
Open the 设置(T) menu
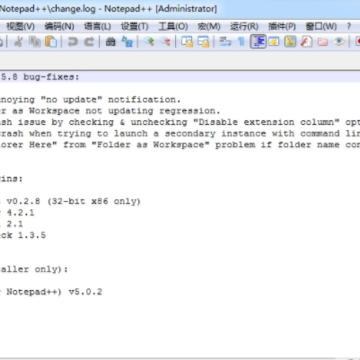(134, 26)
